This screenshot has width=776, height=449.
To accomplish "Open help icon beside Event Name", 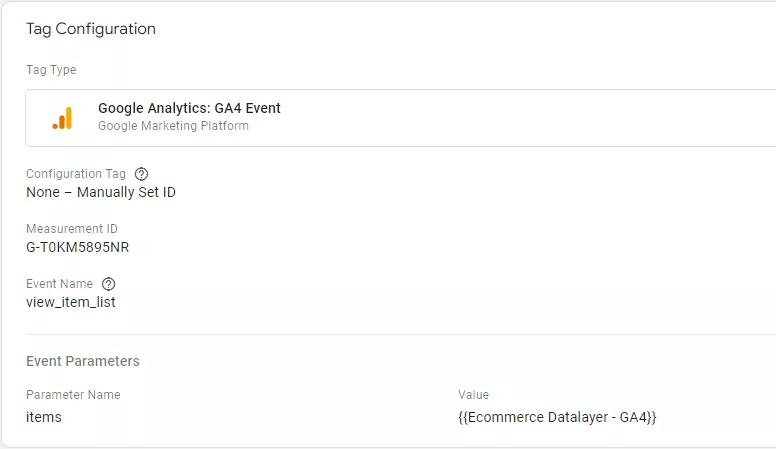I will (x=108, y=284).
